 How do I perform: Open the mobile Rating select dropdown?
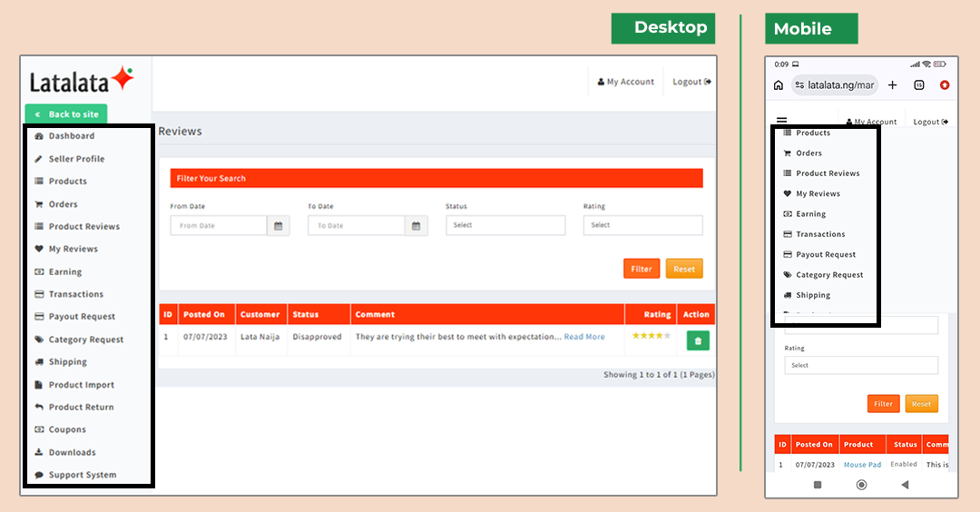pyautogui.click(x=861, y=365)
